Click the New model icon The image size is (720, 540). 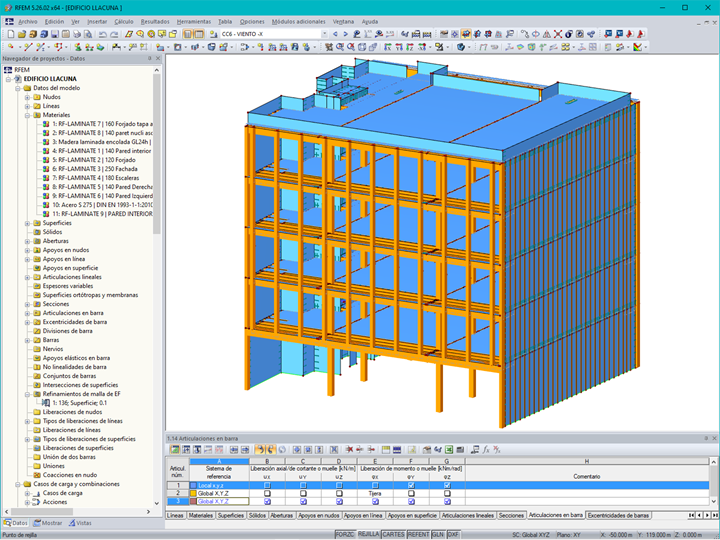(x=11, y=34)
